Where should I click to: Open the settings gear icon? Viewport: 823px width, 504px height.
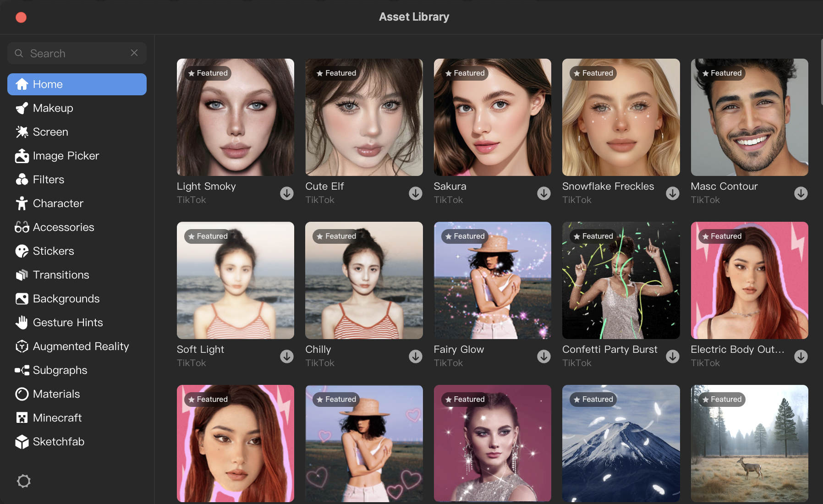coord(24,481)
